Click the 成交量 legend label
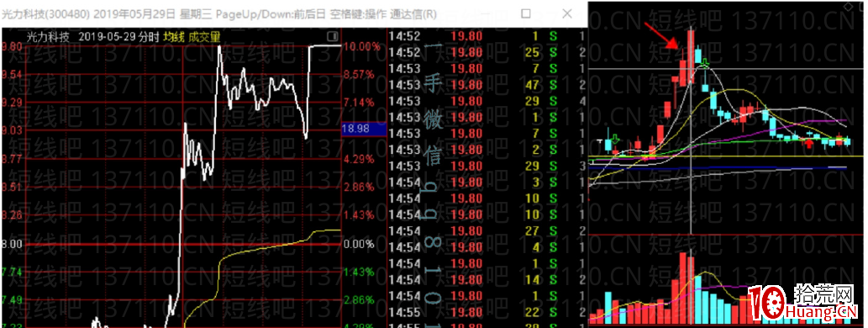Image resolution: width=868 pixels, height=328 pixels. [x=204, y=37]
